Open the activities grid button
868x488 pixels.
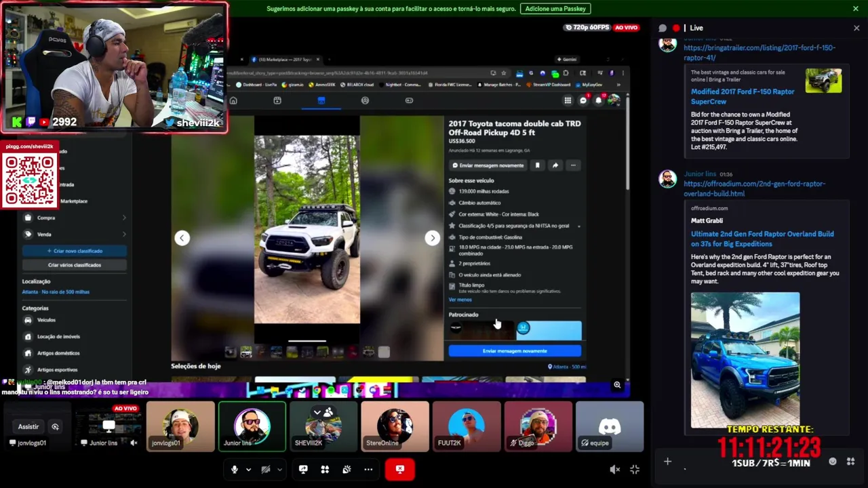(x=325, y=469)
